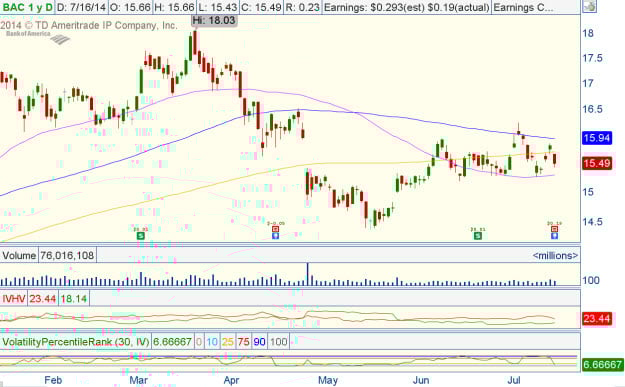625x387 pixels.
Task: Click the blue 15.94 price axis bubble
Action: (597, 138)
